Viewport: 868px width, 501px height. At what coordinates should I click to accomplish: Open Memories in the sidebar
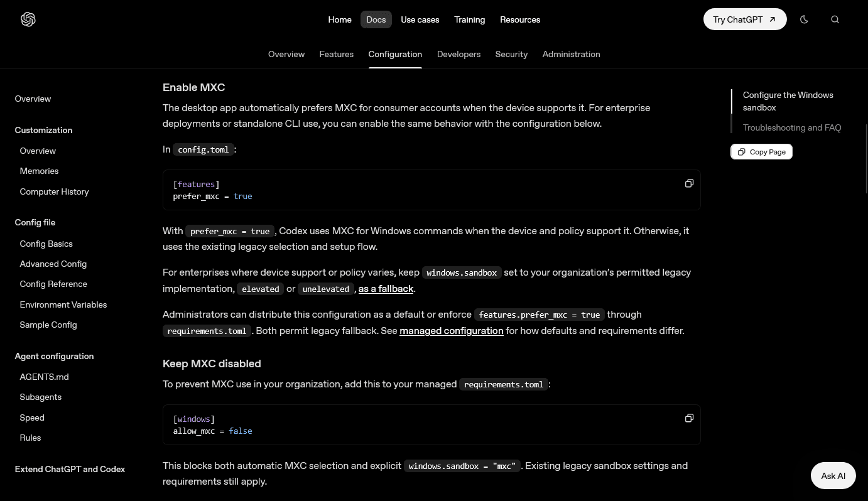(39, 171)
